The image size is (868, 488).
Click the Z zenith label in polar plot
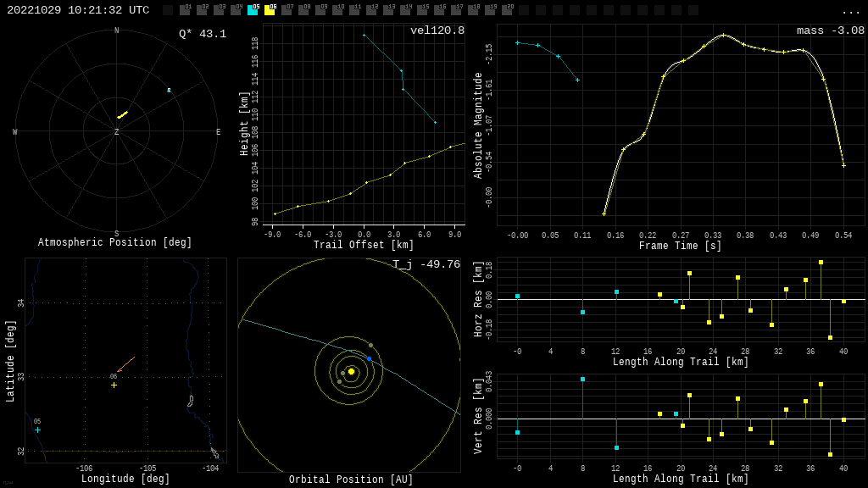click(x=116, y=131)
